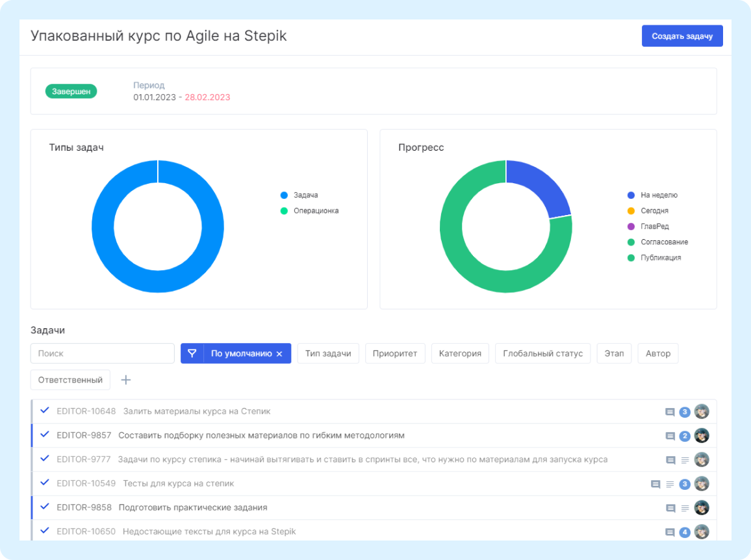Click the EDITOR-9858 task ID
Image resolution: width=751 pixels, height=560 pixels.
84,507
